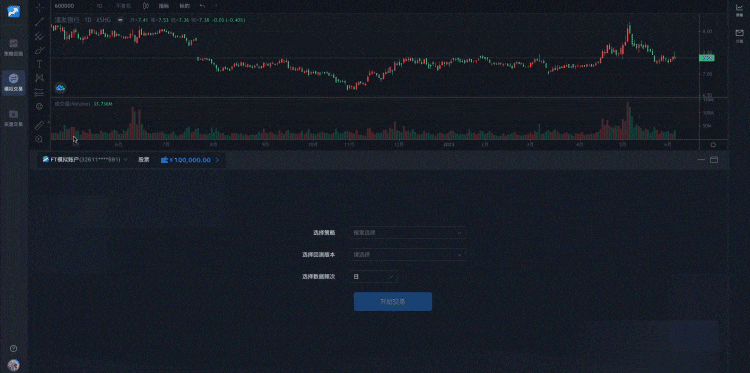The image size is (750, 373).
Task: Minimize the trading panel
Action: pyautogui.click(x=702, y=160)
